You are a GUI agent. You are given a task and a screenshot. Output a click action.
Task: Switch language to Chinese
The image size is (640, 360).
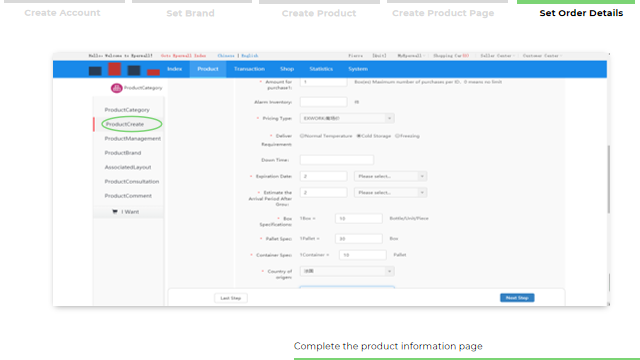pos(226,56)
